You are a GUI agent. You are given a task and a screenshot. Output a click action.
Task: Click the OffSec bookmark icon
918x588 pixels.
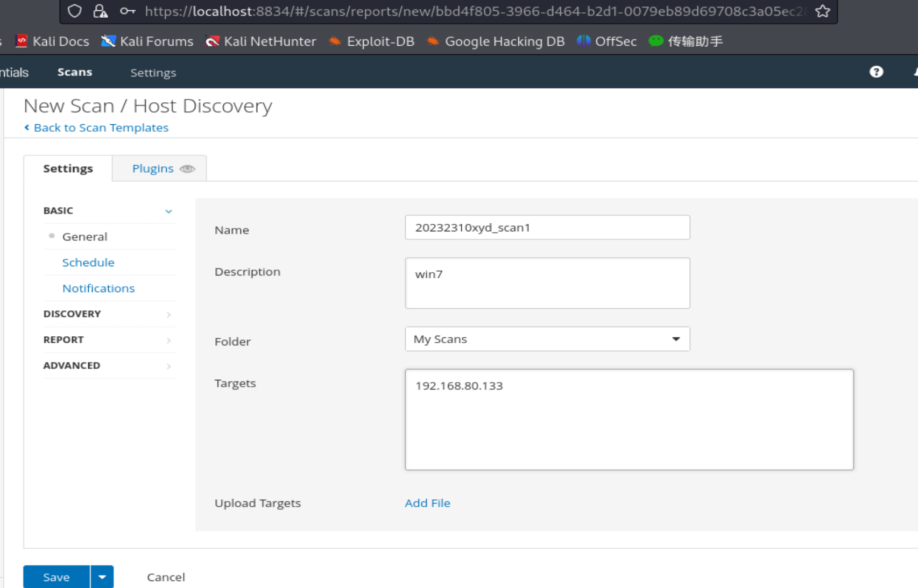coord(583,41)
